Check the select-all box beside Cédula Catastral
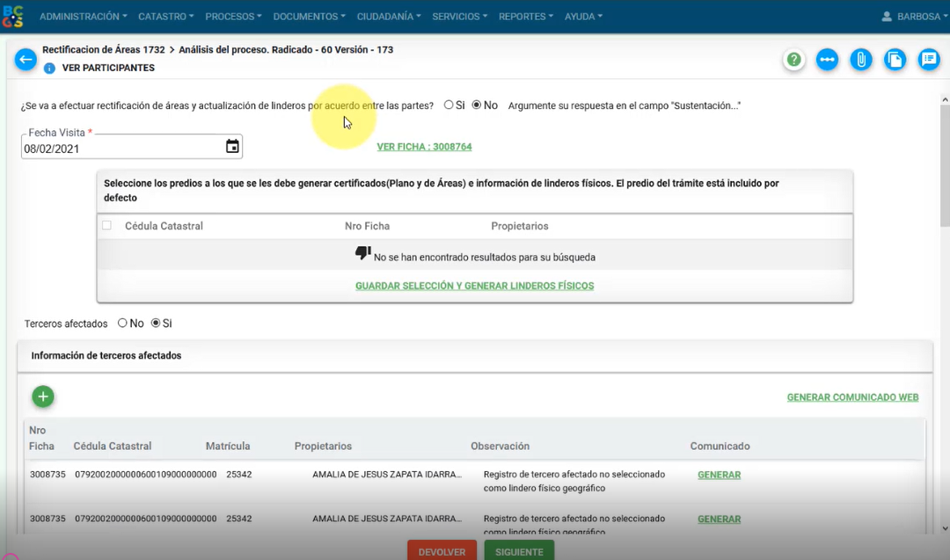Viewport: 950px width, 560px height. 107,226
